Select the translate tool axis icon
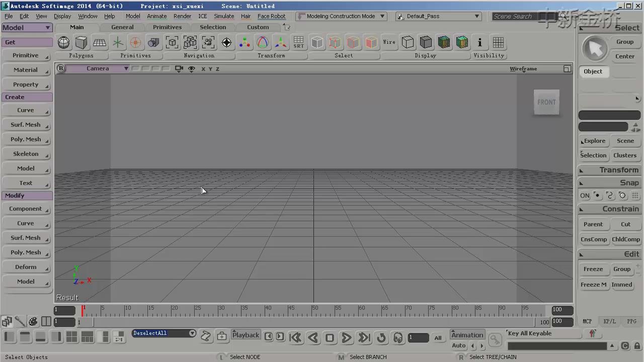The image size is (644, 362). tap(281, 42)
